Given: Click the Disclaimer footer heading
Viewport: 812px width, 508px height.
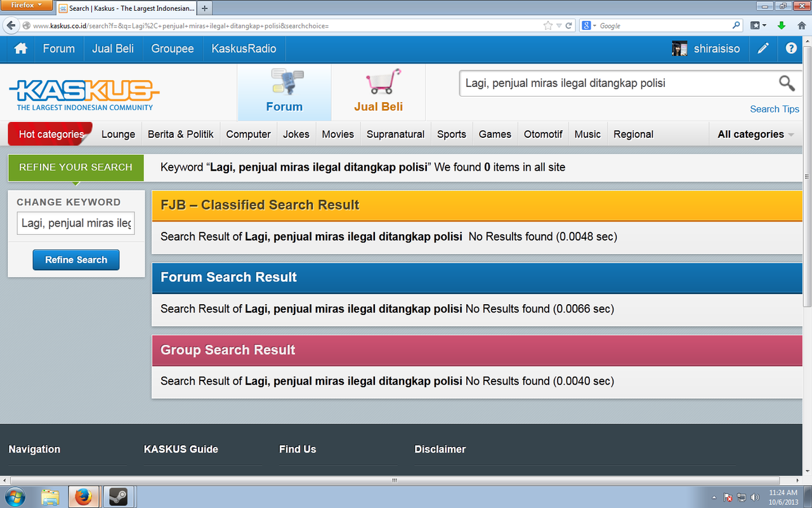Looking at the screenshot, I should [x=440, y=449].
